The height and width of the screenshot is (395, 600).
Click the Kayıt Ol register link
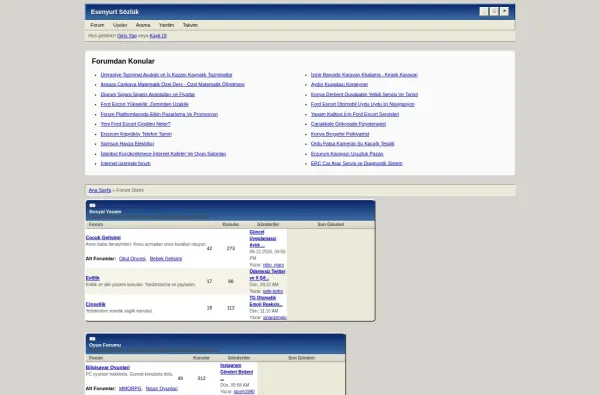tap(158, 36)
